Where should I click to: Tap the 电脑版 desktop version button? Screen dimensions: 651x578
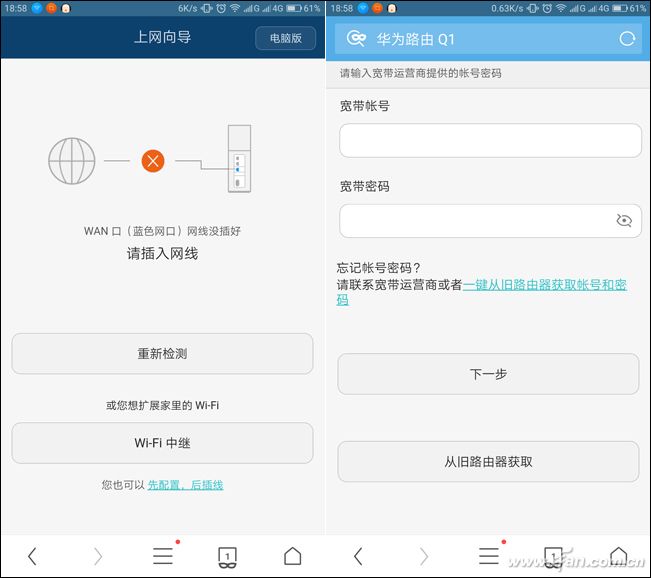point(286,38)
